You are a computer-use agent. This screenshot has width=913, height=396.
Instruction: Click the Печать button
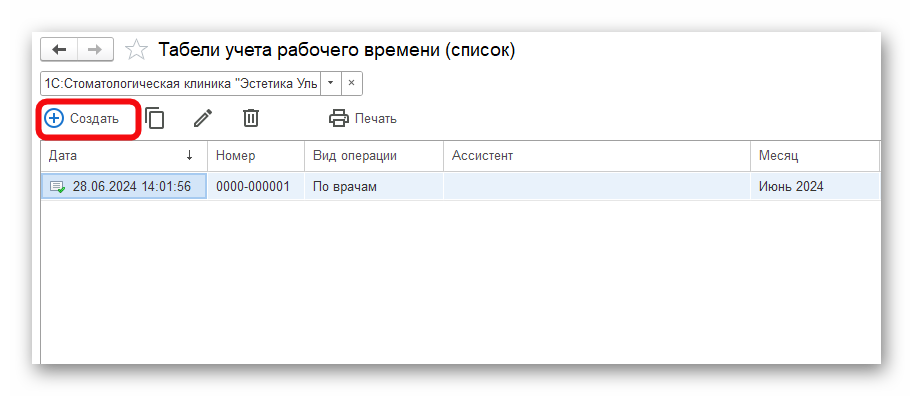(363, 119)
